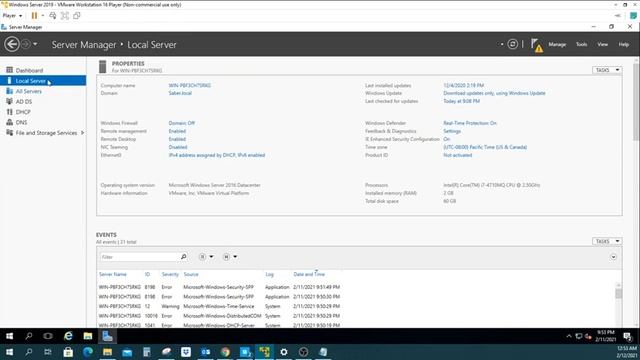
Task: Open Internet Explorer in guest taskbar
Action: point(68,336)
